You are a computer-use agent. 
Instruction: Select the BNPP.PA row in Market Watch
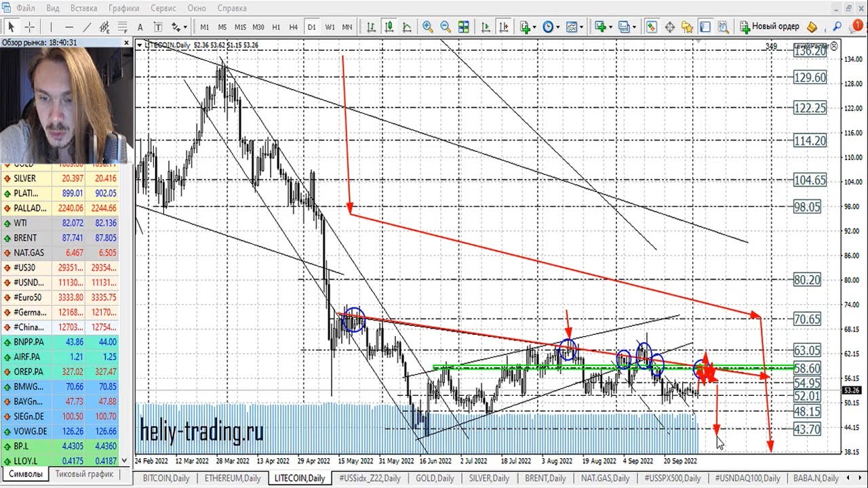pos(60,342)
